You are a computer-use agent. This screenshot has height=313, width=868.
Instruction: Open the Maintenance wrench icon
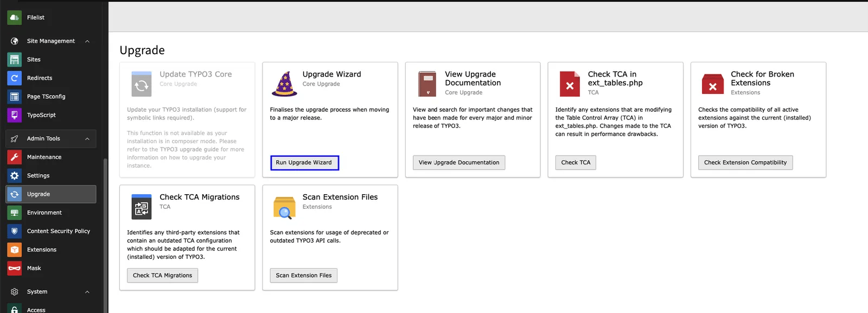pos(15,157)
